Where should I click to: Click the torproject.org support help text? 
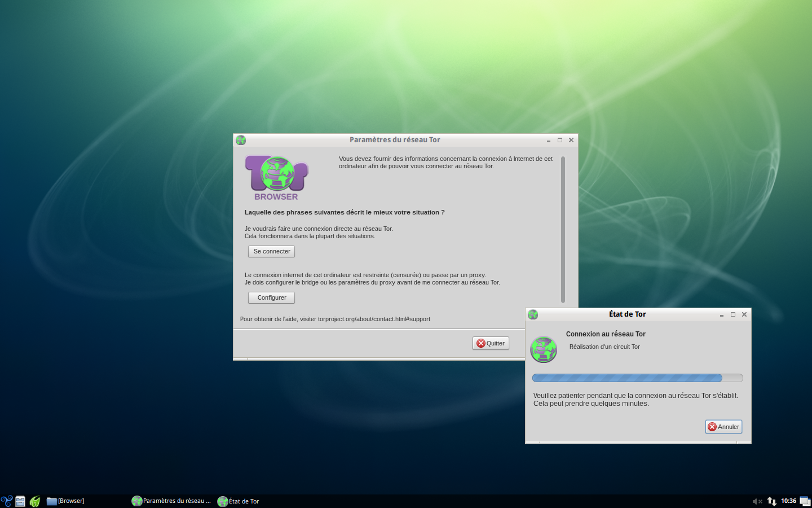[335, 319]
